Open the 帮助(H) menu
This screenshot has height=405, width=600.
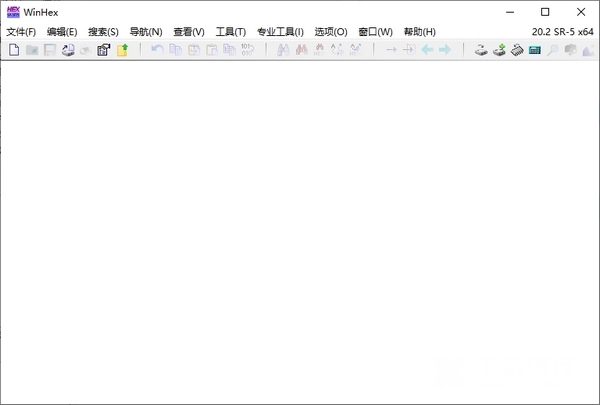pyautogui.click(x=420, y=32)
